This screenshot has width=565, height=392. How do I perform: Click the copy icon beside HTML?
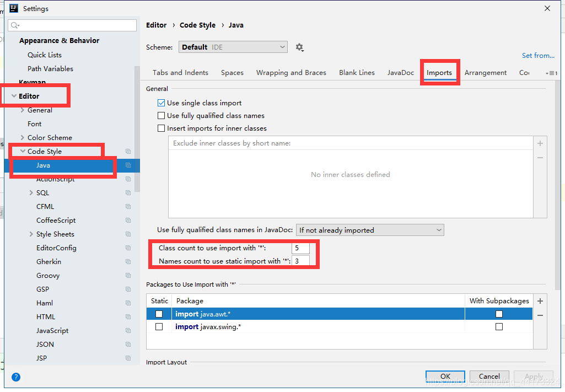click(x=128, y=316)
